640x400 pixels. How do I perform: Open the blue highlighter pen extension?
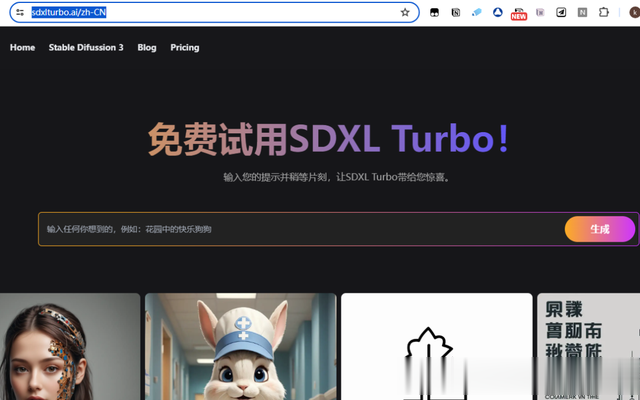click(476, 13)
